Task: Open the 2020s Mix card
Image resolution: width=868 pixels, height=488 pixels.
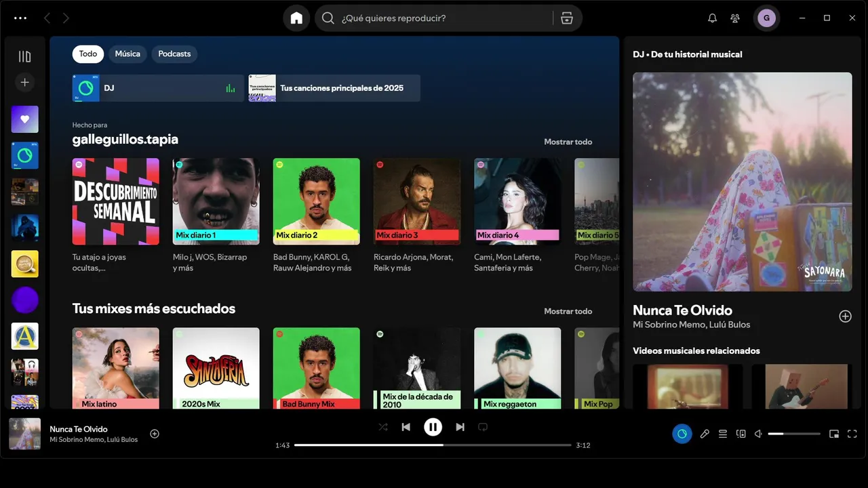Action: tap(216, 368)
